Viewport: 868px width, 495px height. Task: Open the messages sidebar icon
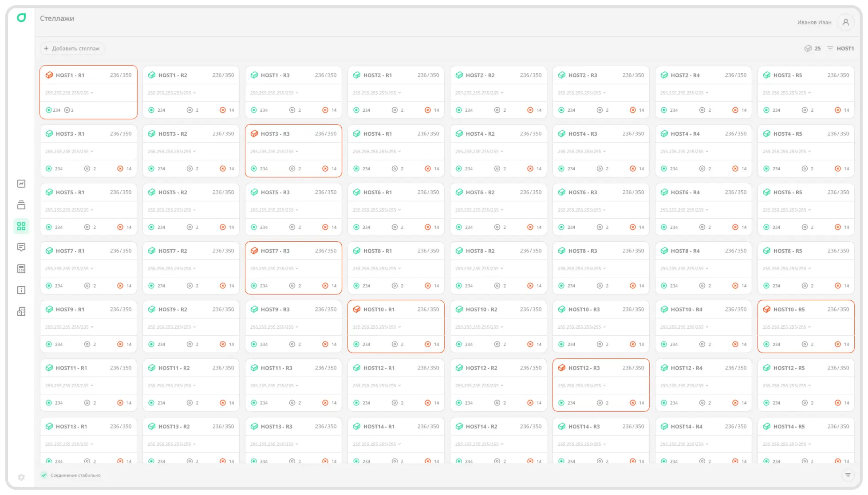click(x=21, y=247)
